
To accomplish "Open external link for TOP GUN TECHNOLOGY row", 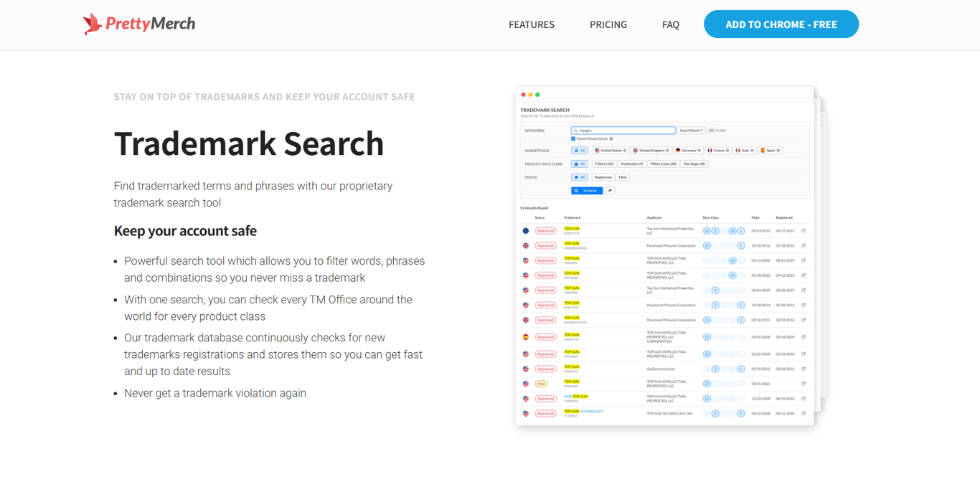I will point(804,413).
